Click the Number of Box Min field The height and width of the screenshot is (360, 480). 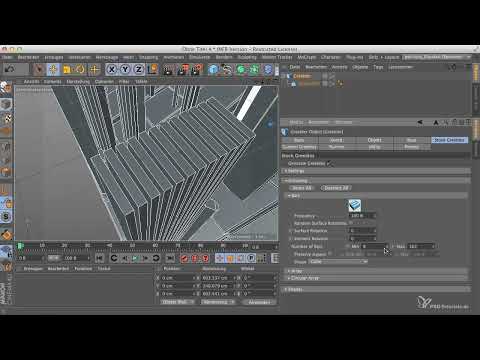(x=375, y=246)
